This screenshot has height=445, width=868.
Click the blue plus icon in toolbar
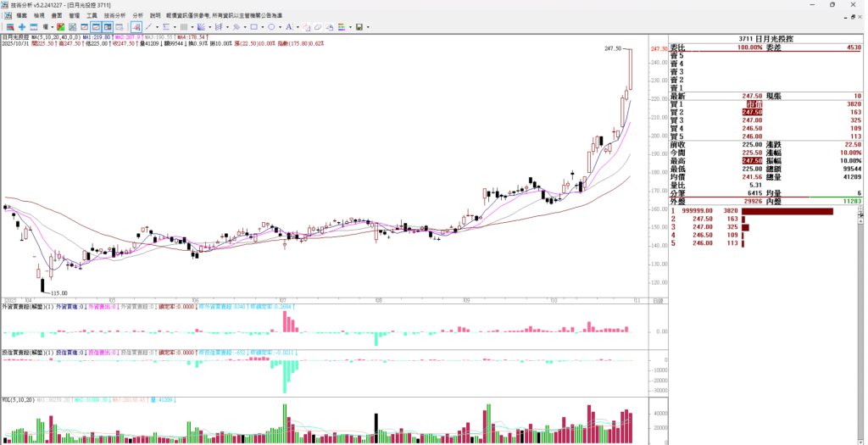tap(21, 27)
